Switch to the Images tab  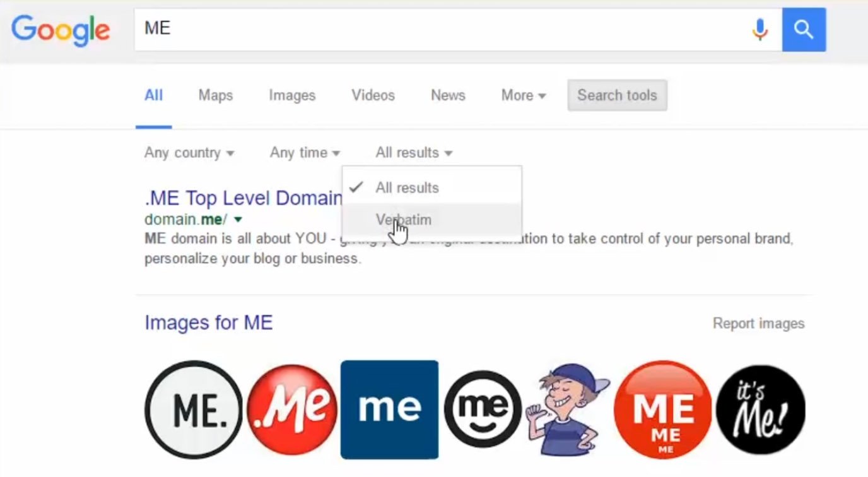[292, 95]
